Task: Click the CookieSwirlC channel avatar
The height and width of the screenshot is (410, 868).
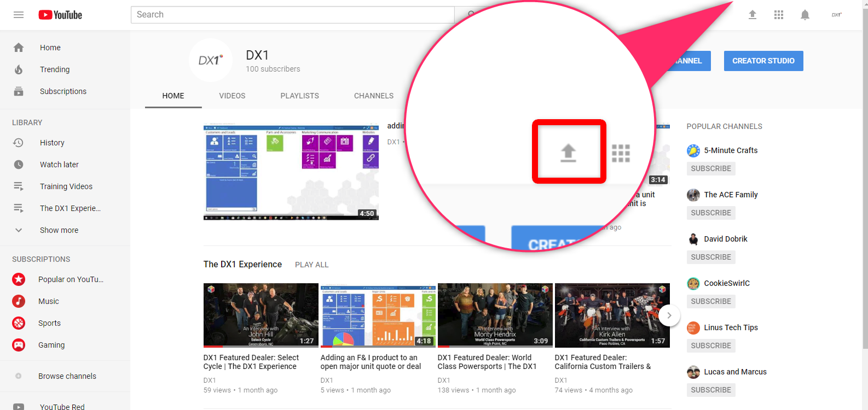Action: point(693,283)
